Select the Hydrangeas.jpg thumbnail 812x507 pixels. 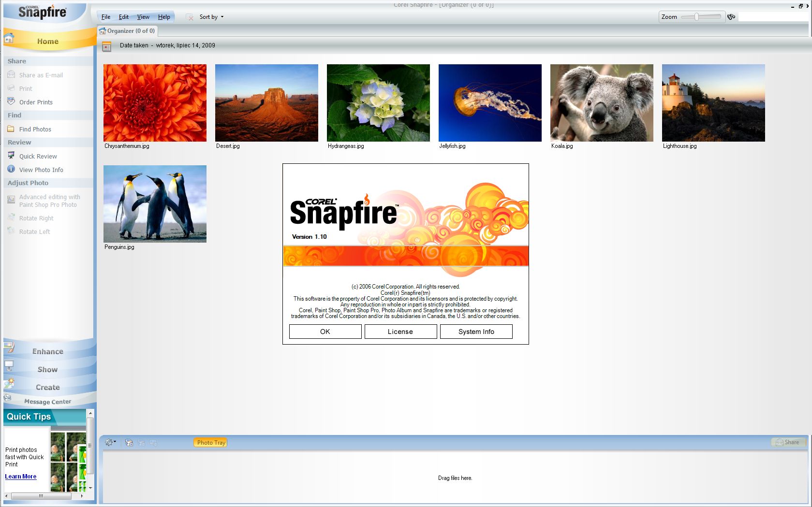pyautogui.click(x=378, y=103)
